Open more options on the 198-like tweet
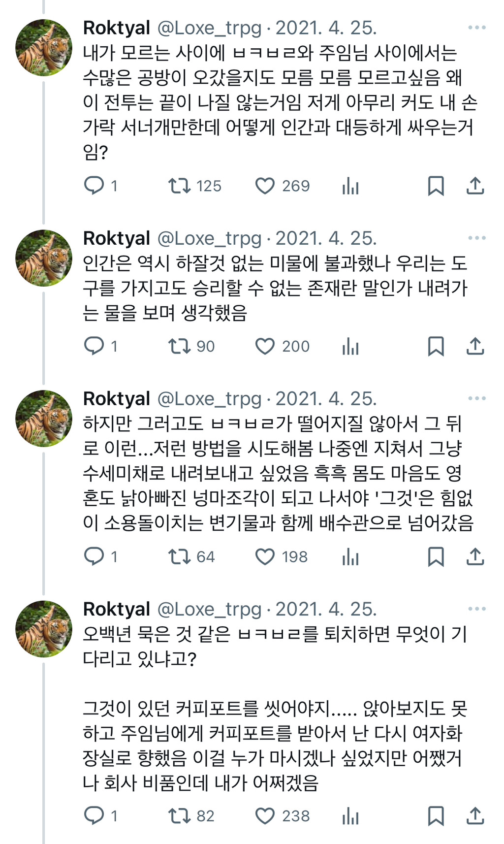The width and height of the screenshot is (504, 844). (x=476, y=398)
